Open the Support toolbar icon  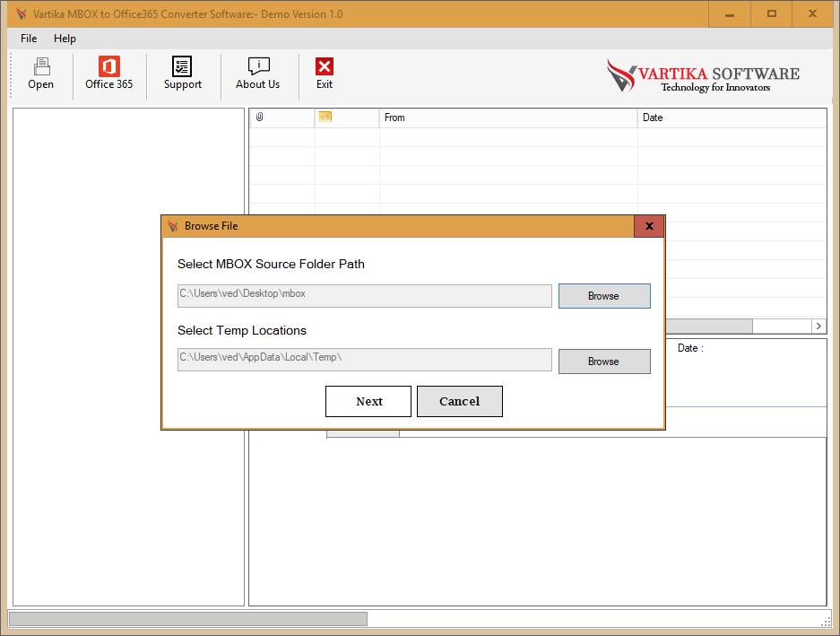(x=183, y=74)
